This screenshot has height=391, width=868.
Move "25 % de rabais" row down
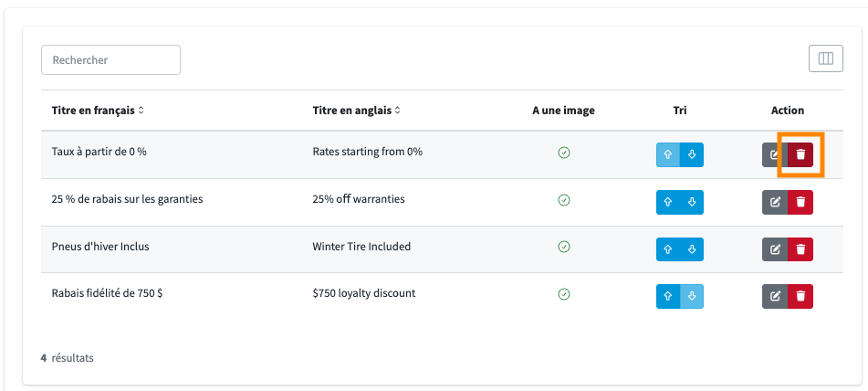click(692, 202)
